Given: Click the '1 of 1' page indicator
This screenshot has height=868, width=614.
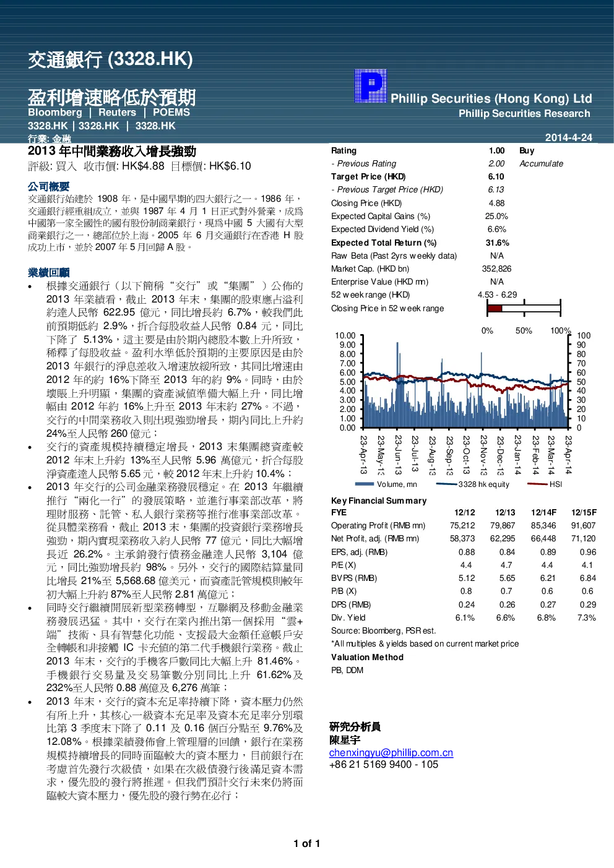Looking at the screenshot, I should [307, 843].
